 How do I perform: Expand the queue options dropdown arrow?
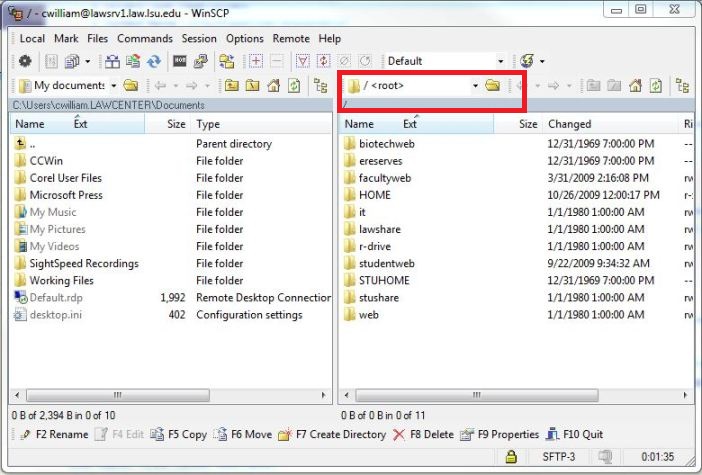click(87, 61)
